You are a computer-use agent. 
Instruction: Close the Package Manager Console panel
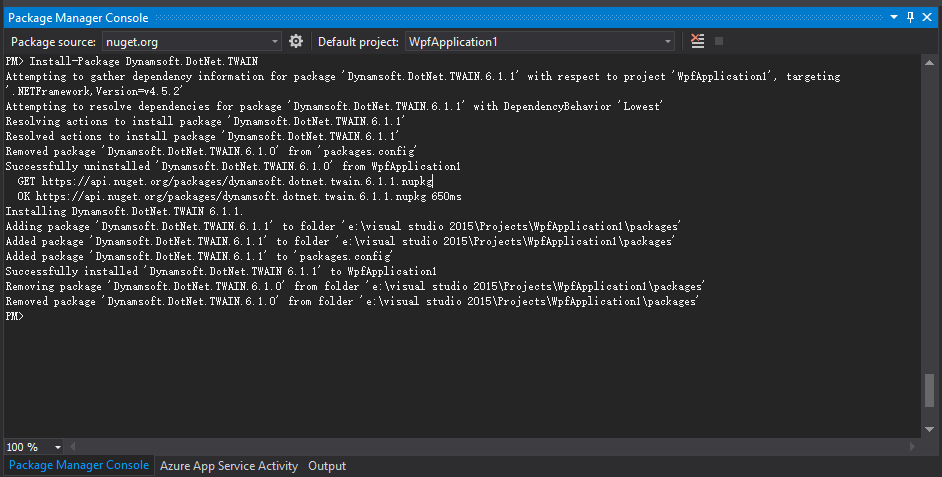[928, 18]
